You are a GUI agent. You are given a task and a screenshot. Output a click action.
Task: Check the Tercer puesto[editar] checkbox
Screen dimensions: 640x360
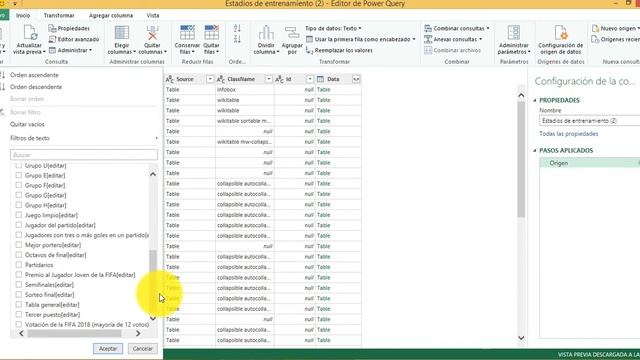[18, 314]
